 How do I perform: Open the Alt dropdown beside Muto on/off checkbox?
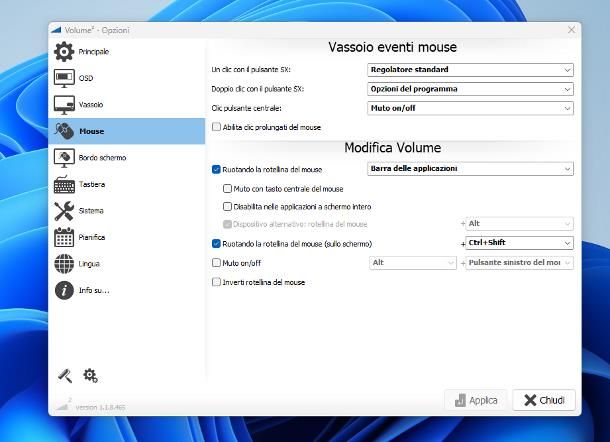pyautogui.click(x=413, y=263)
